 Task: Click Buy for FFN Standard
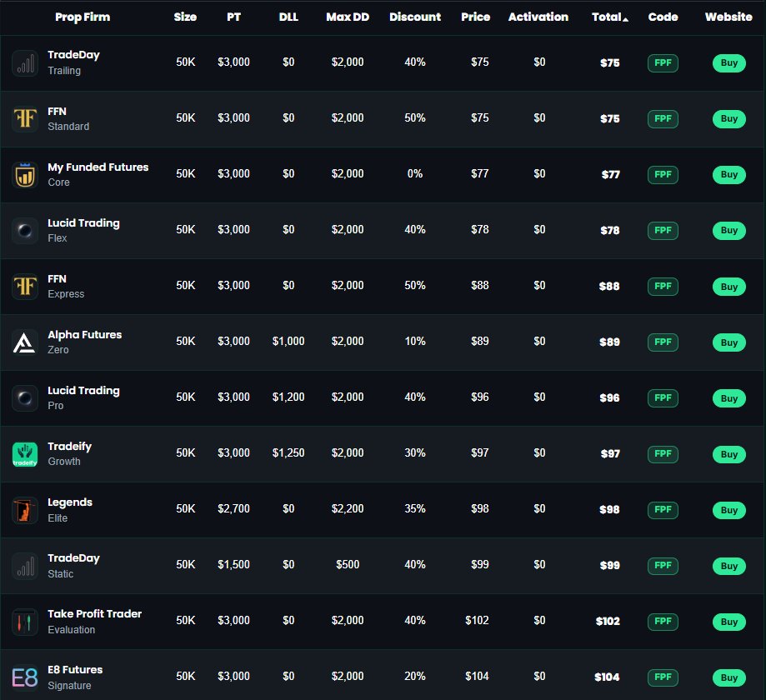point(728,118)
